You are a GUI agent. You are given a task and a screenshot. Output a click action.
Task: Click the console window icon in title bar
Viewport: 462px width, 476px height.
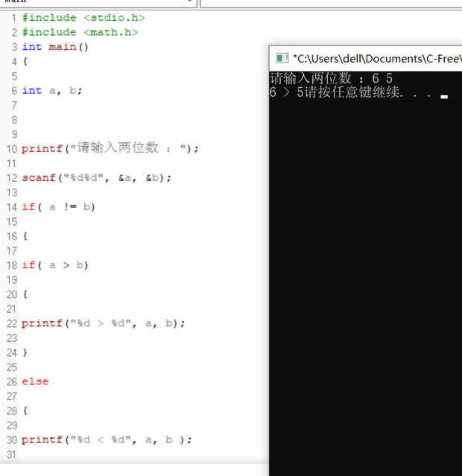coord(282,58)
